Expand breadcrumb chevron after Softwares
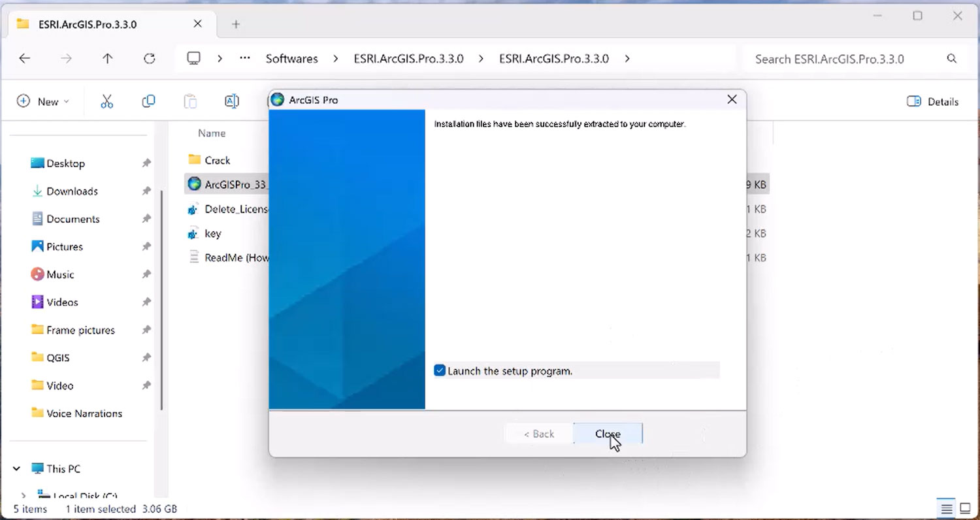This screenshot has width=980, height=520. (336, 59)
